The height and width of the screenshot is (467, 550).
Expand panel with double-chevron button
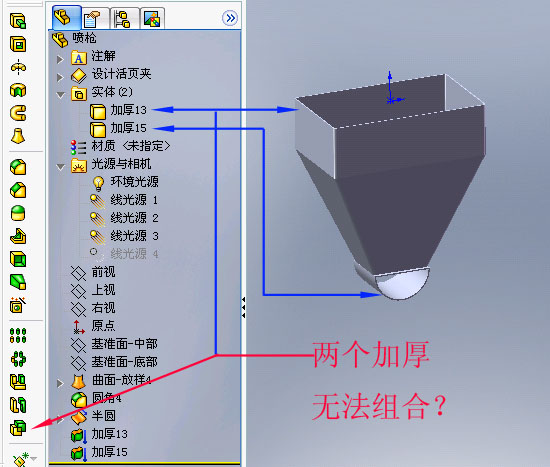coord(230,18)
